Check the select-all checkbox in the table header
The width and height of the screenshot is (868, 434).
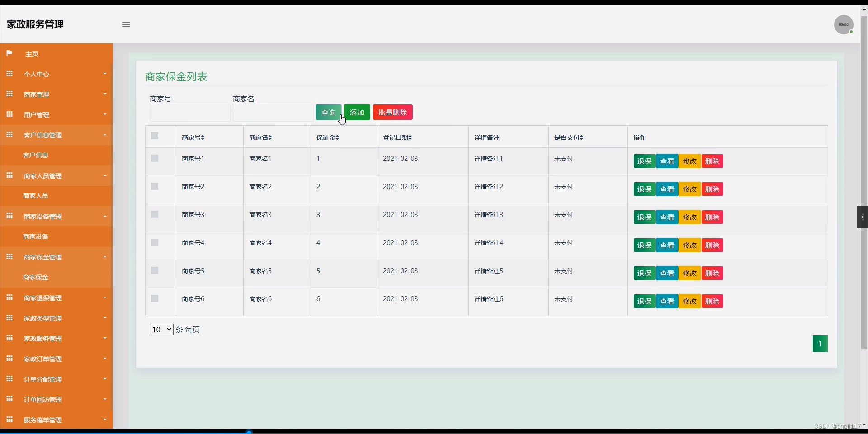point(154,136)
